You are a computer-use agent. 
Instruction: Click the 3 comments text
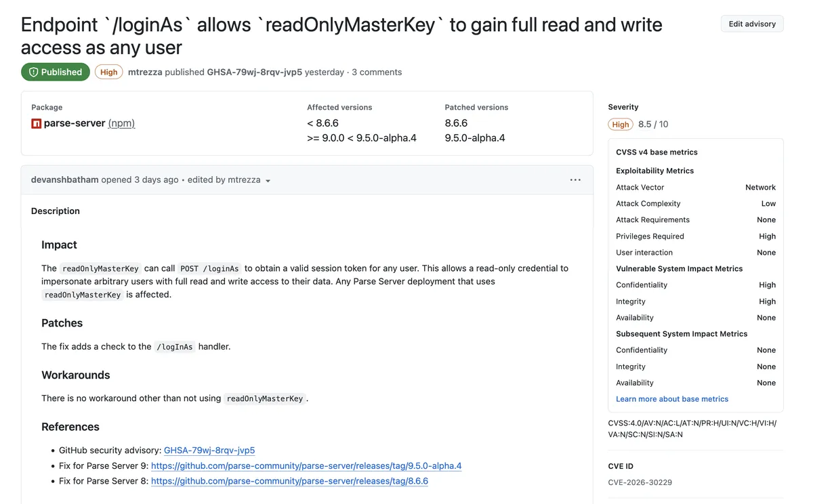click(x=377, y=72)
